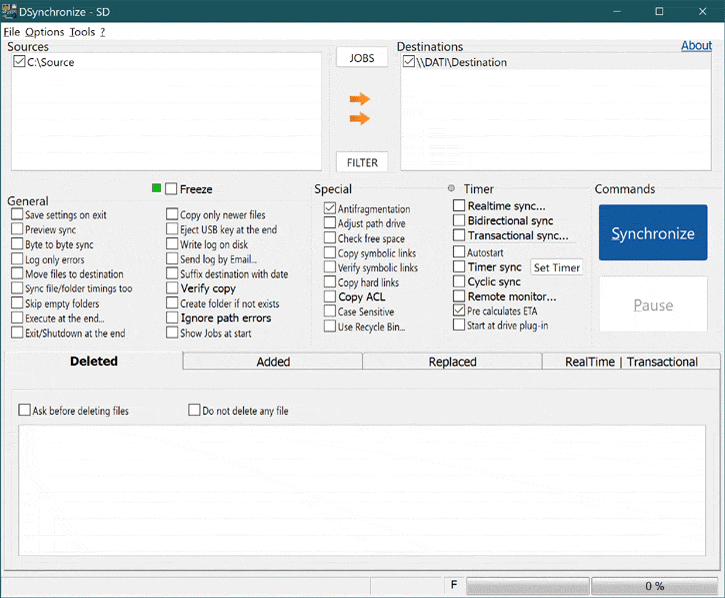725x598 pixels.
Task: Enable Show Jobs at start
Action: [x=172, y=333]
